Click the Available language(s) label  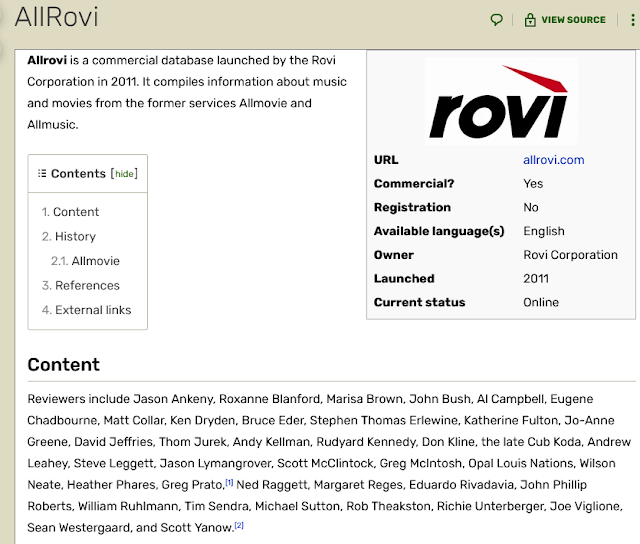(439, 231)
